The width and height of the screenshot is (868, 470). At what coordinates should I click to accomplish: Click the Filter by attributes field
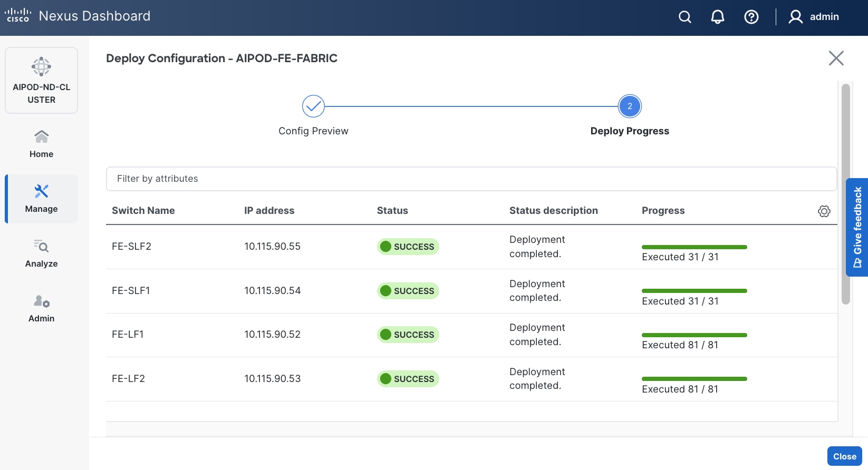[x=471, y=179]
